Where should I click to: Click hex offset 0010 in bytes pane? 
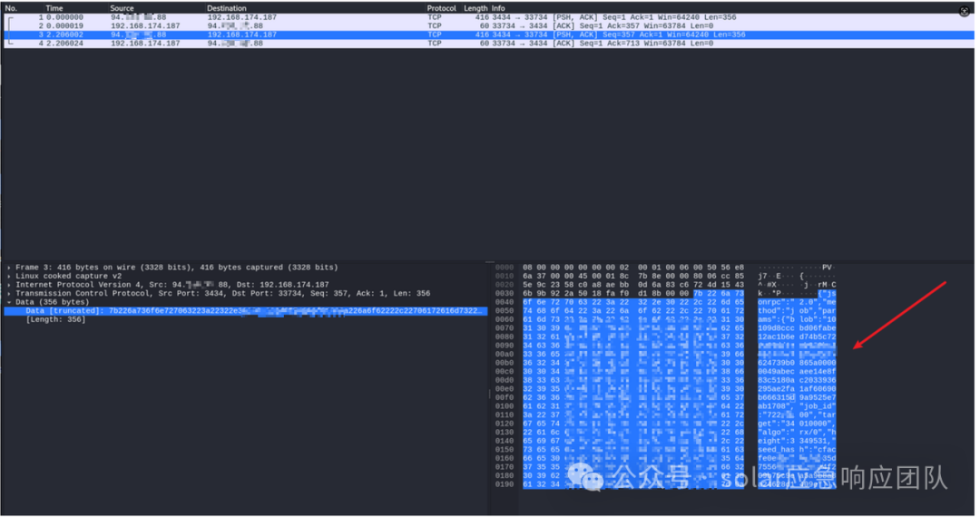pos(505,276)
